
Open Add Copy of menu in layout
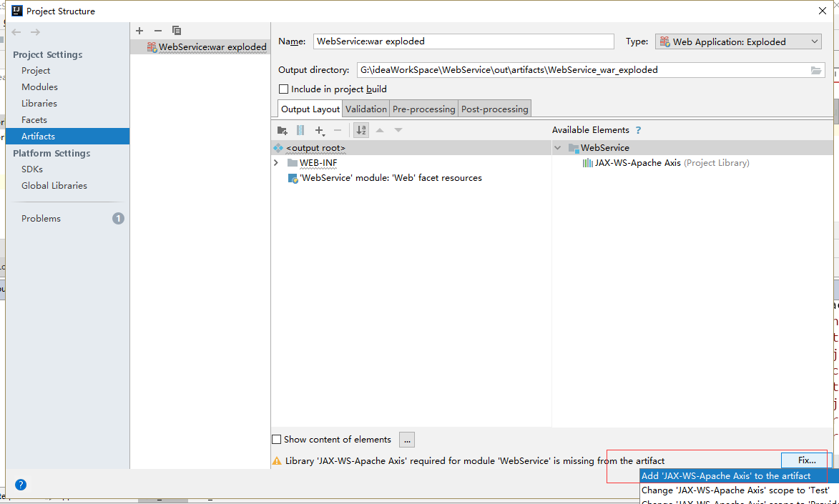(320, 130)
